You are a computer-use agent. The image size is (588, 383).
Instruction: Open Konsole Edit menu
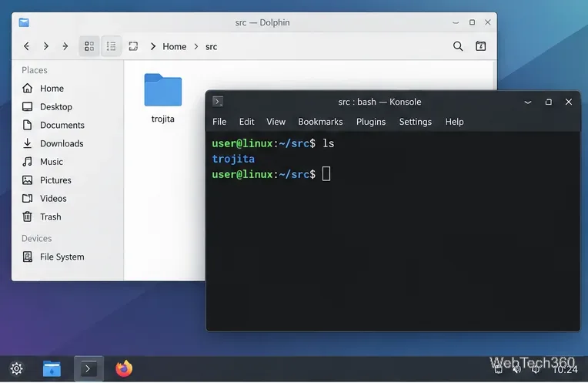click(x=247, y=122)
